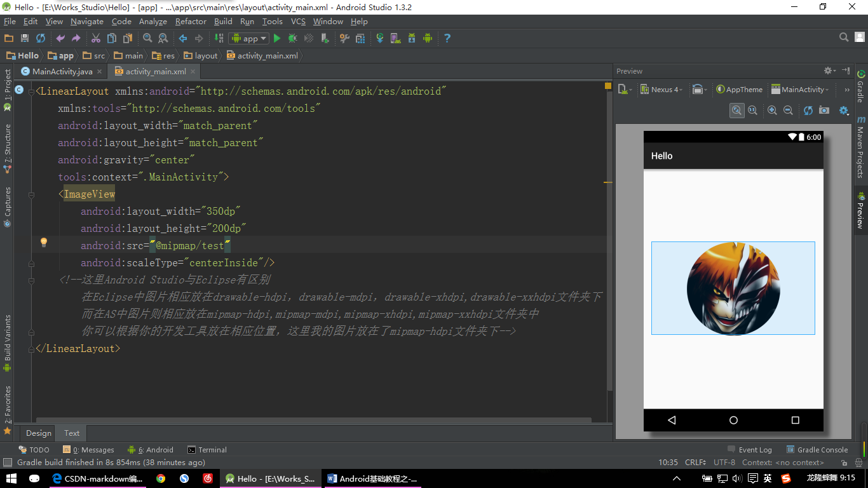Toggle Build Variants tool window
Image resolution: width=868 pixels, height=488 pixels.
pyautogui.click(x=8, y=343)
